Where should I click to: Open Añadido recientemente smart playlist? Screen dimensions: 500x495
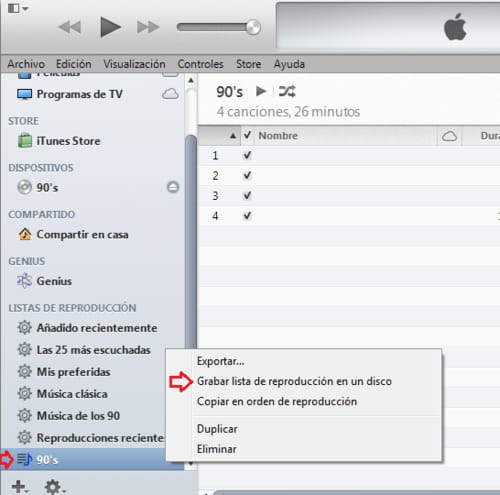[x=97, y=328]
